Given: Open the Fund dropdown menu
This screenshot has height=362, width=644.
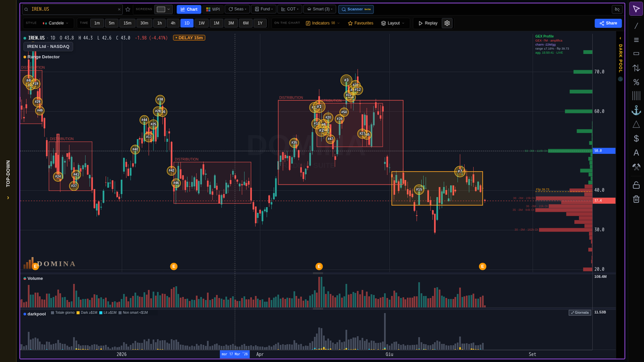Looking at the screenshot, I should [263, 9].
